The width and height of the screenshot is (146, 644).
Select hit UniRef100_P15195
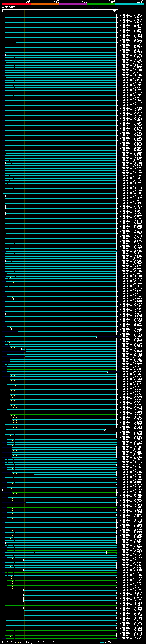tap(131, 364)
